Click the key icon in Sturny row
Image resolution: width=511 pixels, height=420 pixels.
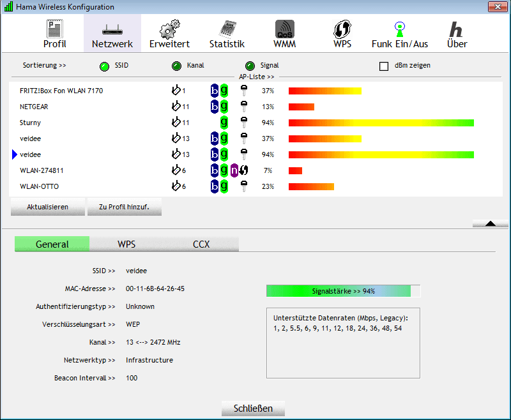(244, 123)
